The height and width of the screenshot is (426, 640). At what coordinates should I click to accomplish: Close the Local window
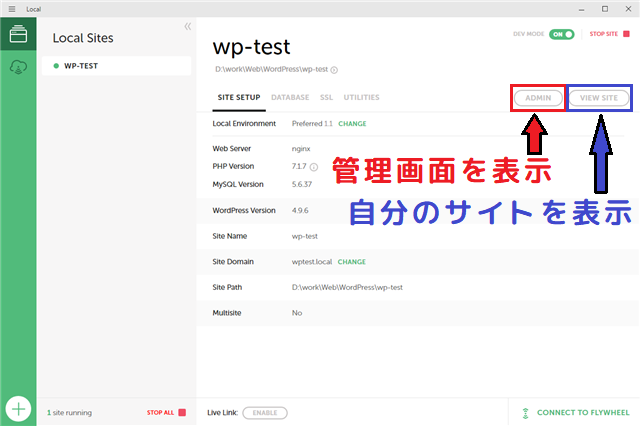click(x=628, y=9)
